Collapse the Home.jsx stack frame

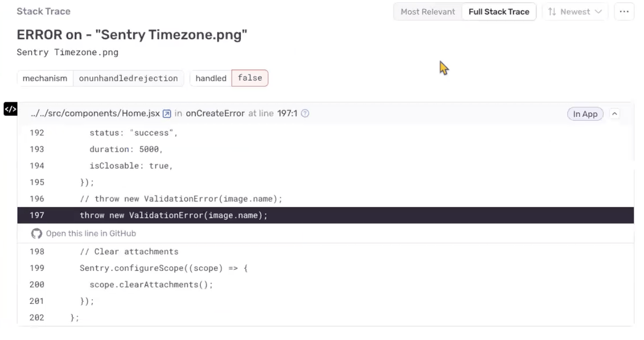coord(614,114)
